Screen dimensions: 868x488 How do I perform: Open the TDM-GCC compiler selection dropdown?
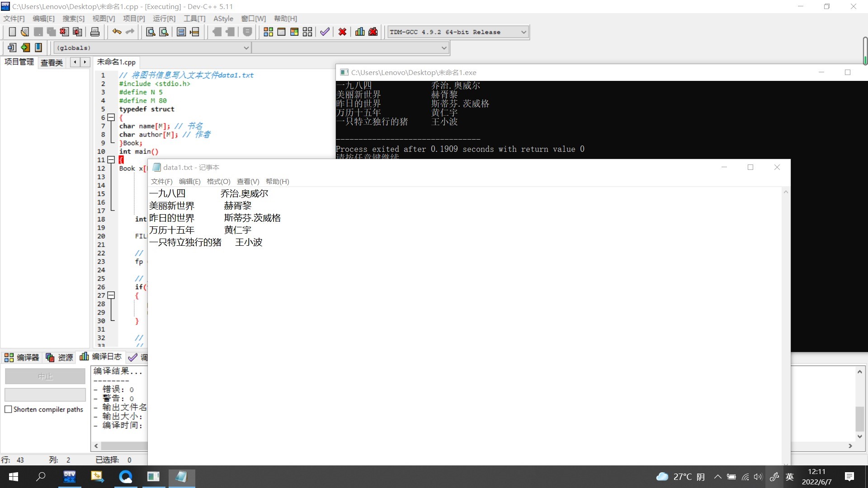(524, 32)
